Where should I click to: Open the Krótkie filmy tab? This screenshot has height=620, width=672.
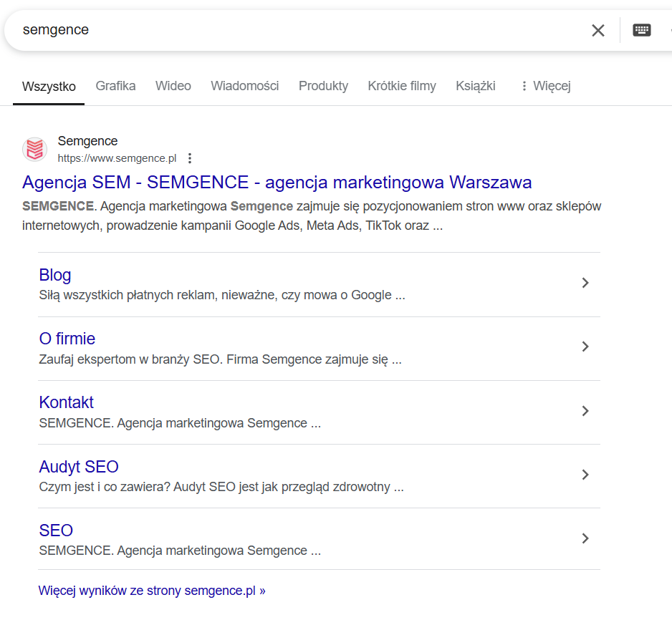(401, 86)
